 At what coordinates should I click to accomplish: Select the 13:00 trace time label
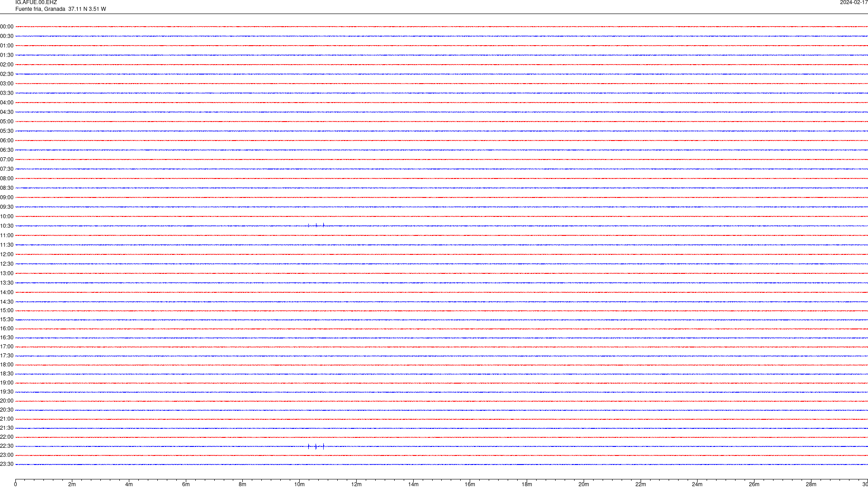7,273
